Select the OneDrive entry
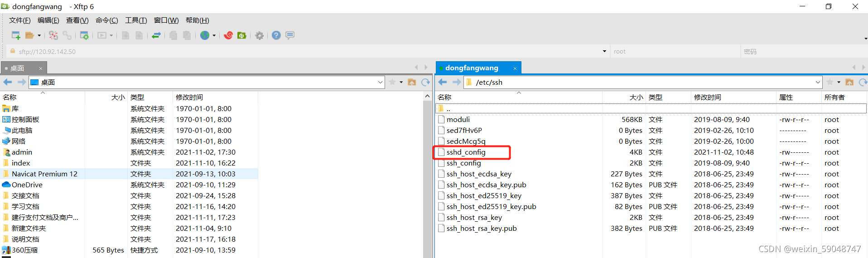The image size is (868, 258). pyautogui.click(x=27, y=185)
